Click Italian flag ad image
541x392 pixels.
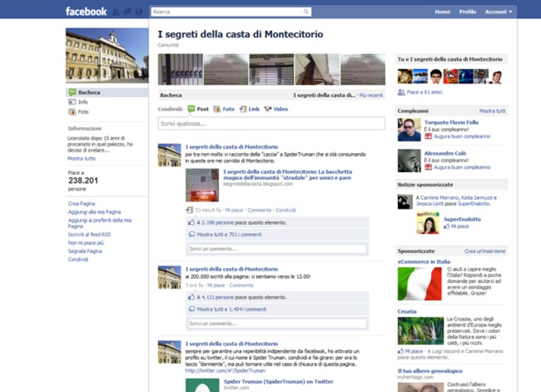pos(420,283)
